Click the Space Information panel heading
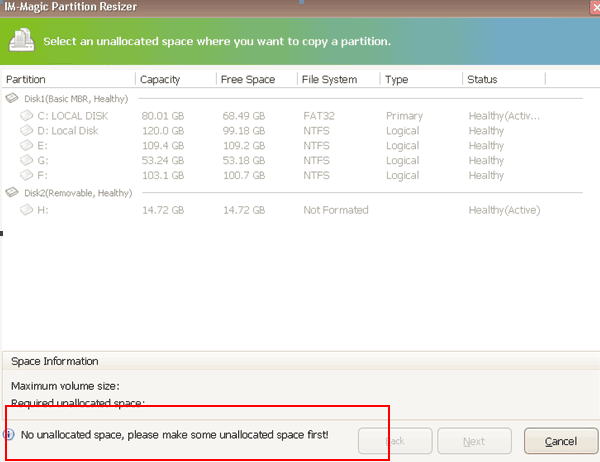 tap(55, 361)
